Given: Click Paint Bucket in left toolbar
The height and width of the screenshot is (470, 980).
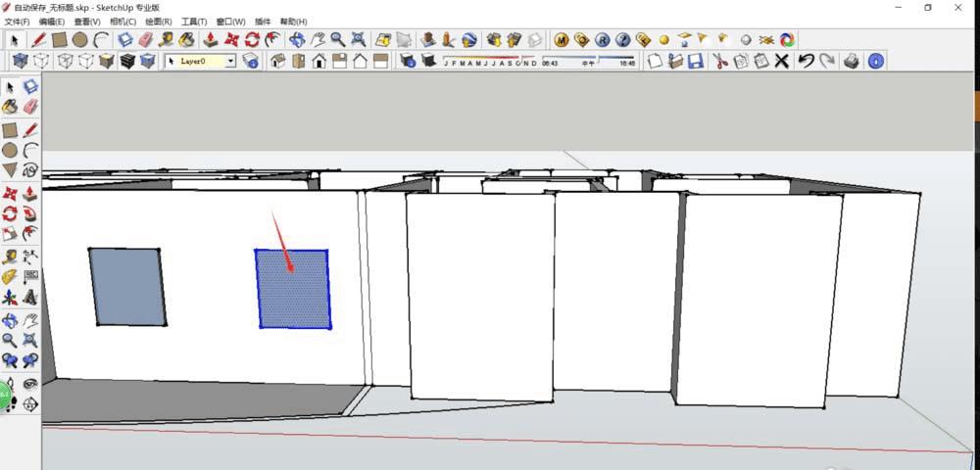Looking at the screenshot, I should (x=10, y=107).
